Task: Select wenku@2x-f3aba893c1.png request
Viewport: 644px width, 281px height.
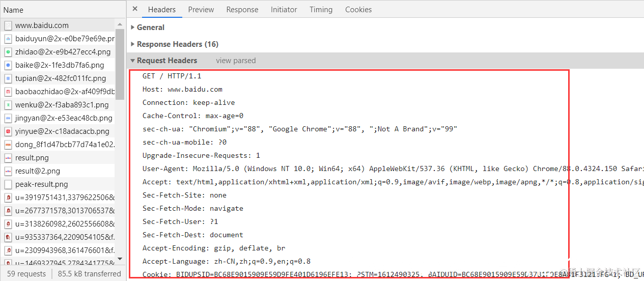Action: point(58,105)
